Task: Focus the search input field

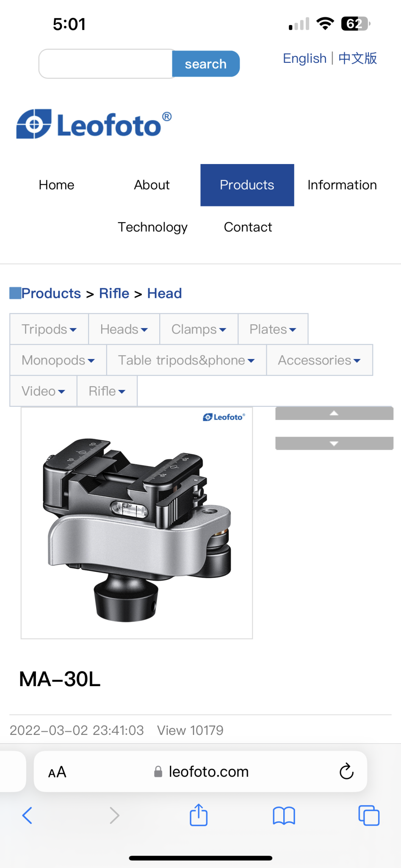Action: click(x=106, y=64)
